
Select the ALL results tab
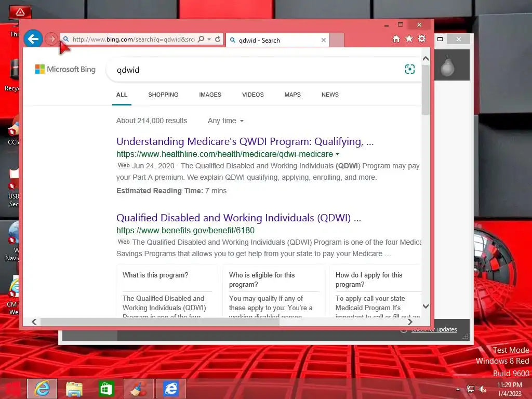point(122,95)
